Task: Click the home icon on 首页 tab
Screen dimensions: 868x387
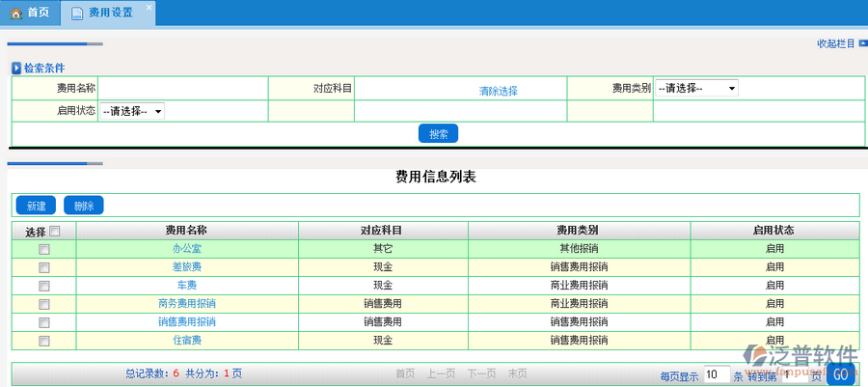Action: pos(15,14)
